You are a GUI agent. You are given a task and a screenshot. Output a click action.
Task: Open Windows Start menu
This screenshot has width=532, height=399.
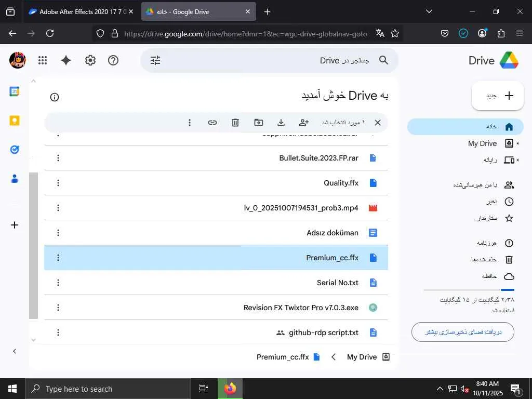coord(12,389)
